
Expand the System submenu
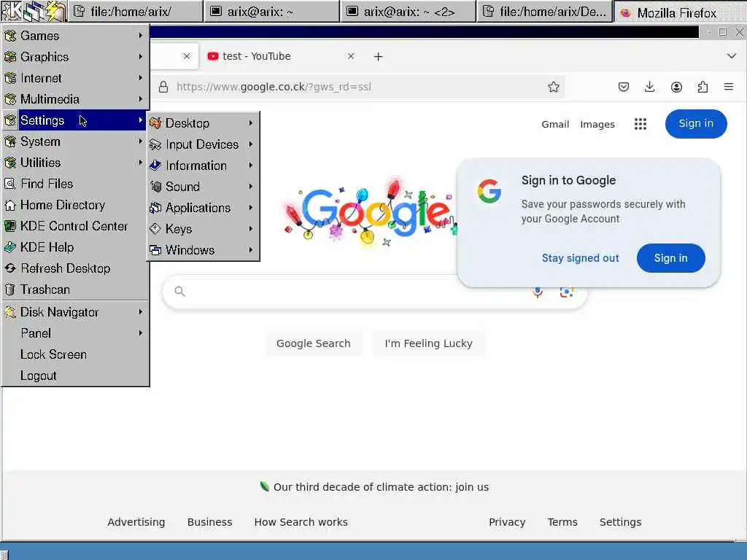pos(75,141)
